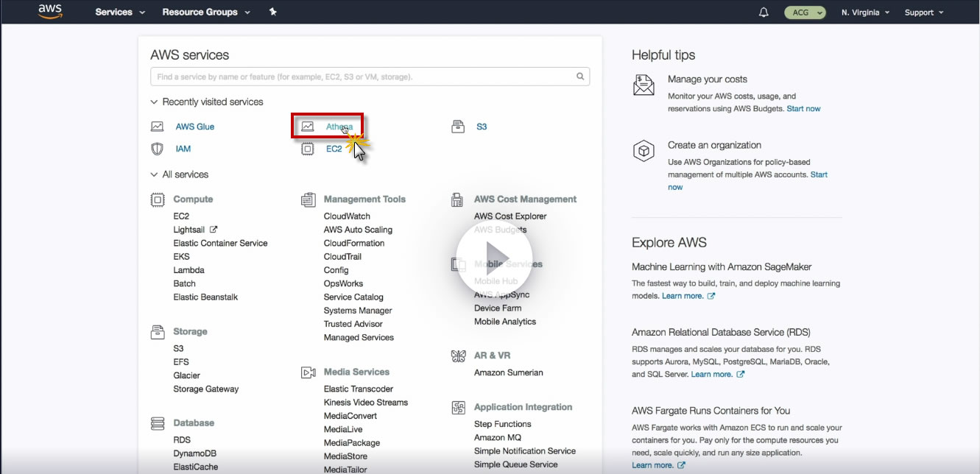Open the Services dropdown menu
This screenshot has width=980, height=474.
tap(120, 13)
